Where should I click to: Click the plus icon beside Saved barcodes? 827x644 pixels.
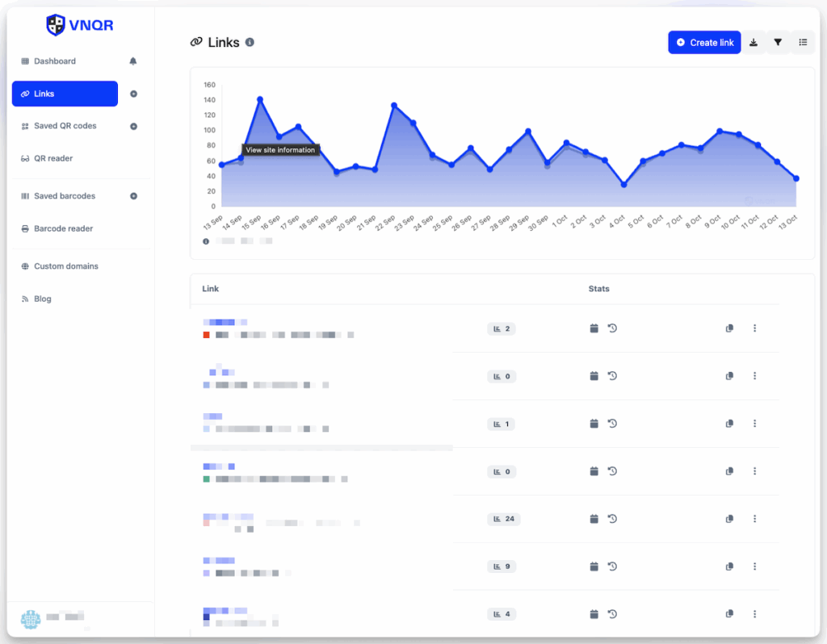coord(134,196)
